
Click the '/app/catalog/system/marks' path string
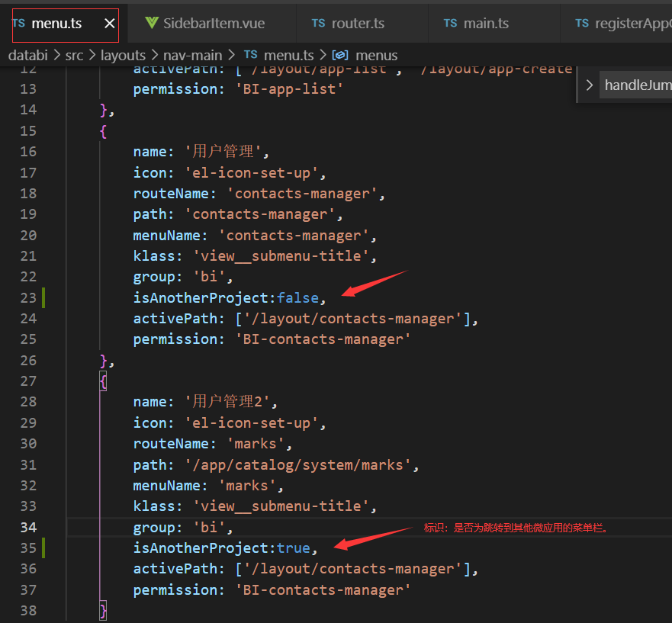click(297, 465)
